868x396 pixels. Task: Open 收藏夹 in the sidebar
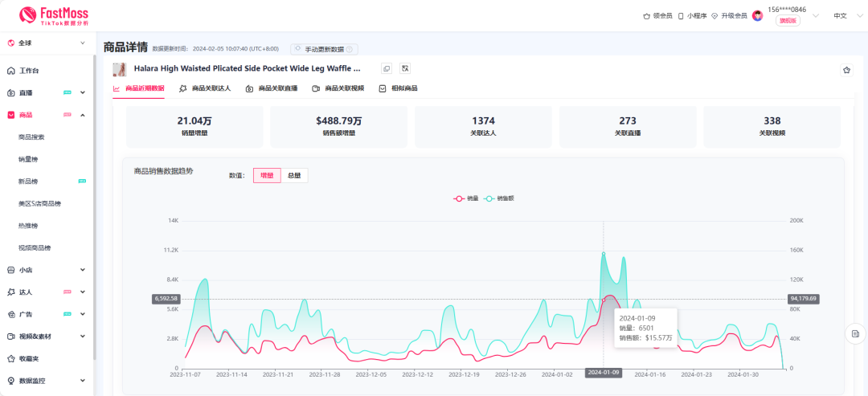coord(29,358)
